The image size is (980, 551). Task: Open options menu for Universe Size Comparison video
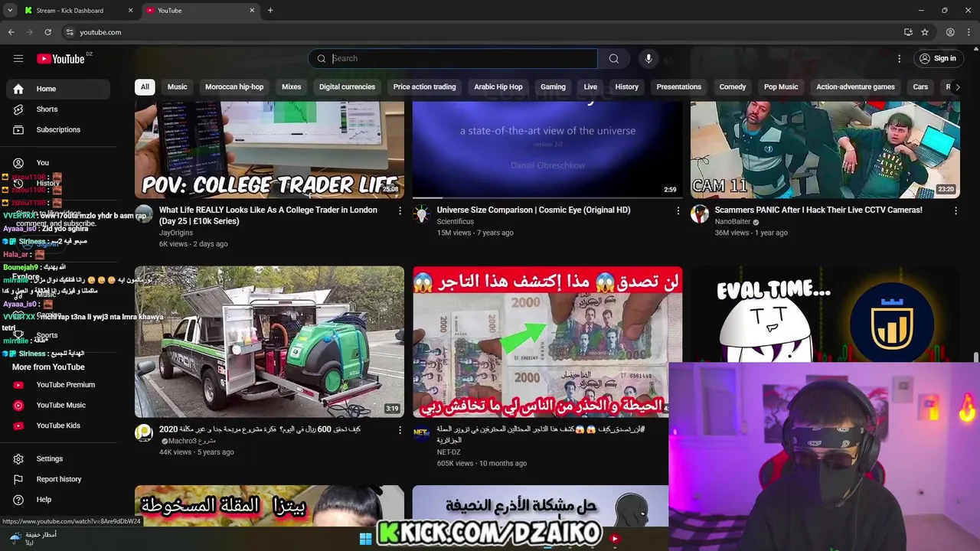pos(678,210)
